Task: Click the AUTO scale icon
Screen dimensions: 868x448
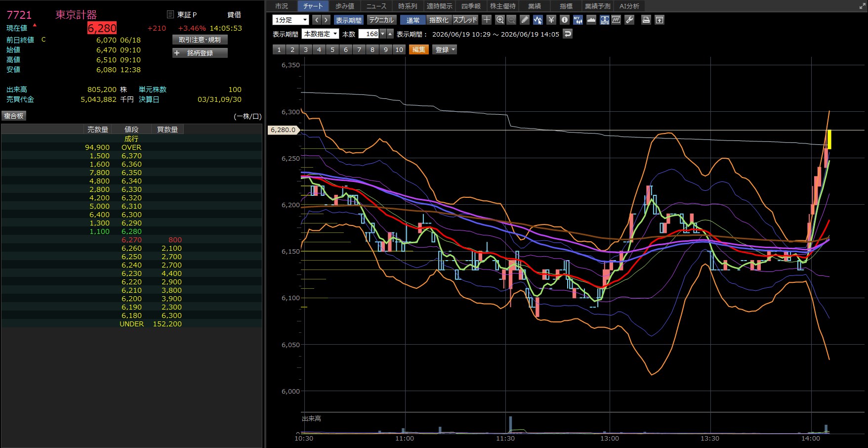Action: [x=605, y=20]
